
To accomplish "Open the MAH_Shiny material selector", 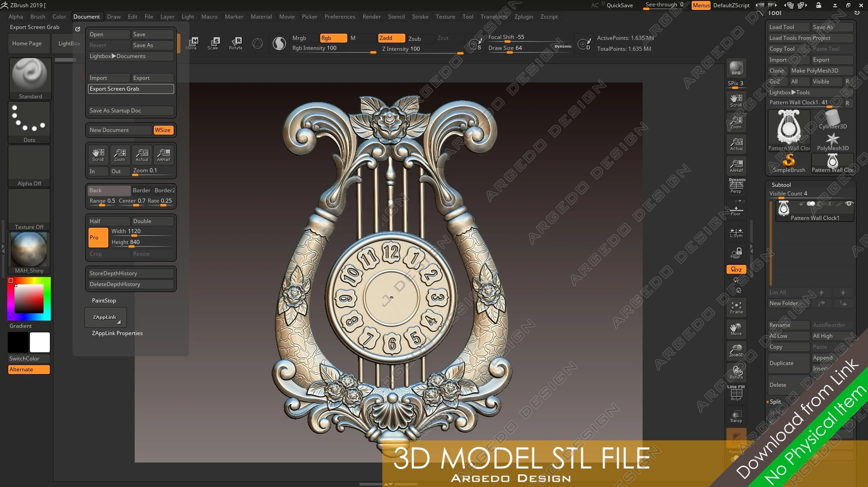I will [29, 253].
